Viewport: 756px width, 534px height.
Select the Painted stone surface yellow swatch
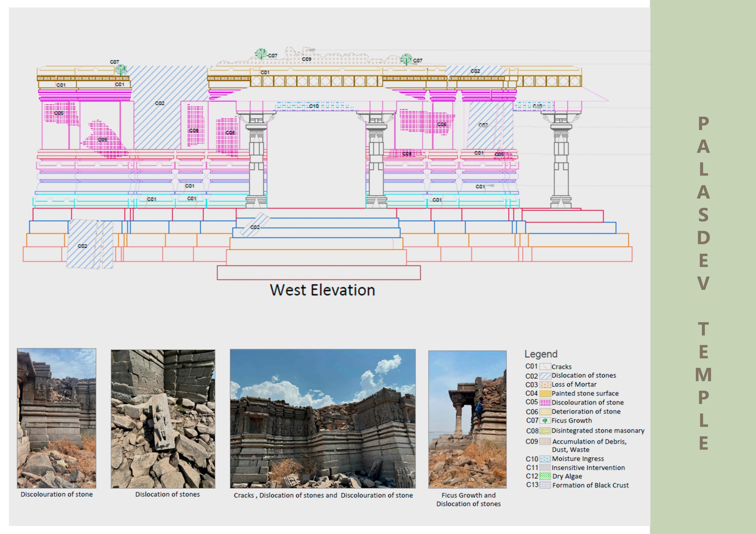pos(545,394)
